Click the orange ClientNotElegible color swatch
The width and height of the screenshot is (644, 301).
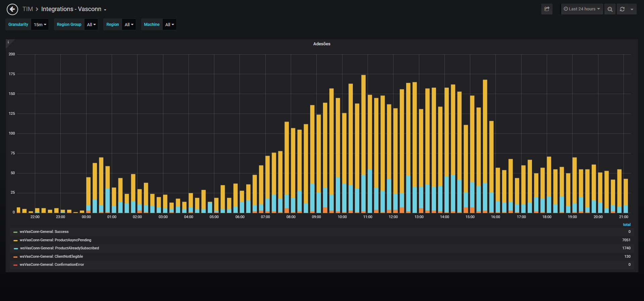coord(15,257)
